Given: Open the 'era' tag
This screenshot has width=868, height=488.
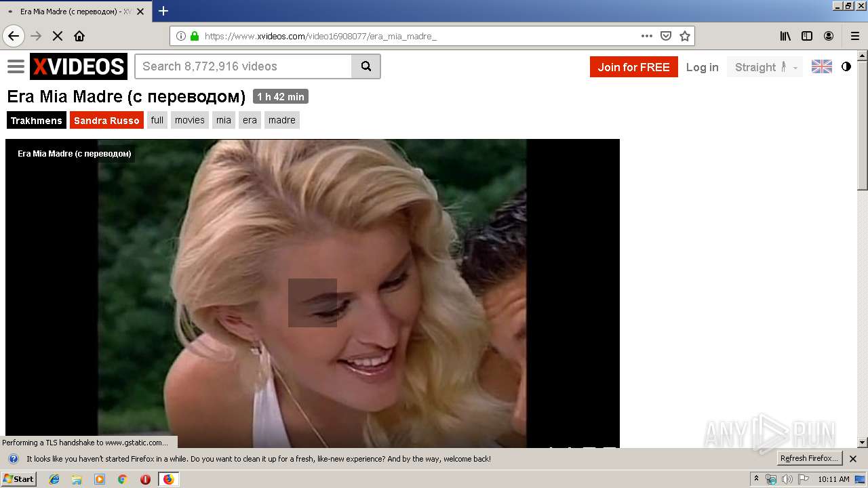Looking at the screenshot, I should (x=250, y=120).
